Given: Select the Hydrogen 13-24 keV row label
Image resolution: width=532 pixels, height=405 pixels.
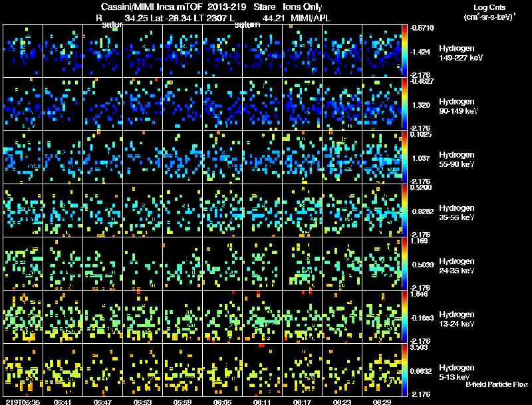Looking at the screenshot, I should click(x=457, y=319).
